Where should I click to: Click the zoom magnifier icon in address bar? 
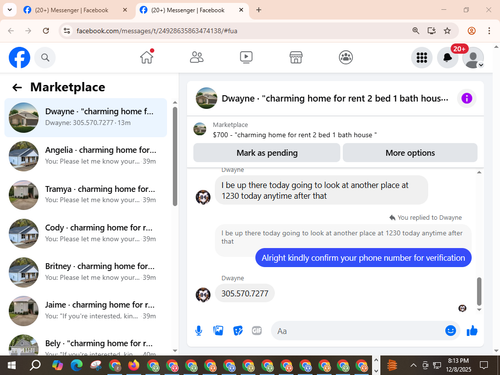click(415, 31)
